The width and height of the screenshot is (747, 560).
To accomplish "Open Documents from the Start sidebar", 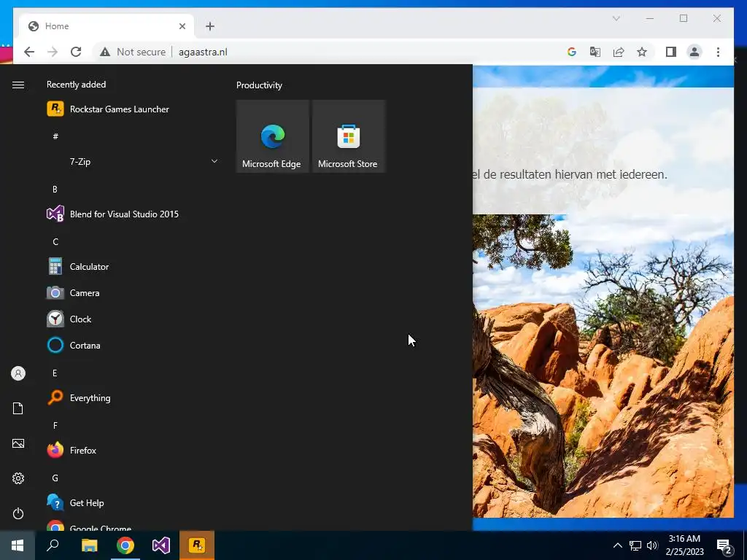I will pos(18,408).
